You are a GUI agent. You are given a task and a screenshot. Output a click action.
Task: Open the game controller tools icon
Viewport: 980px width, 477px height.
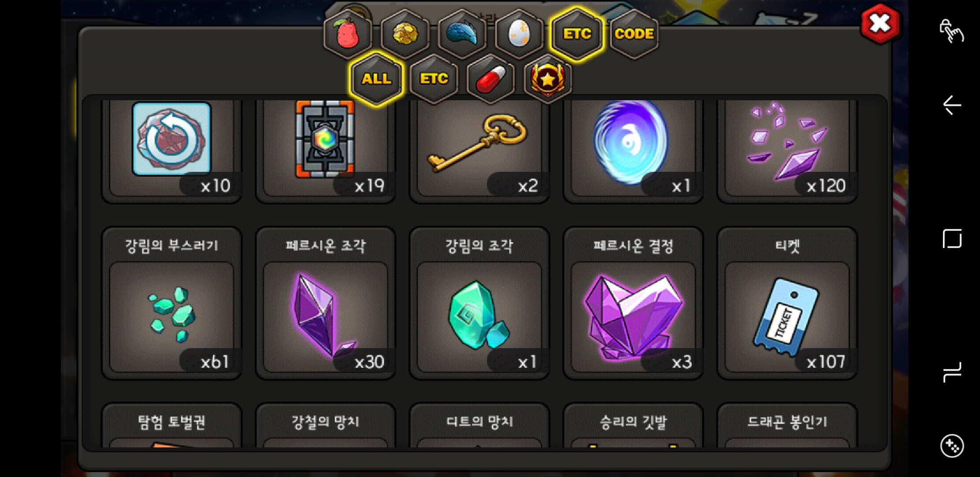point(952,446)
